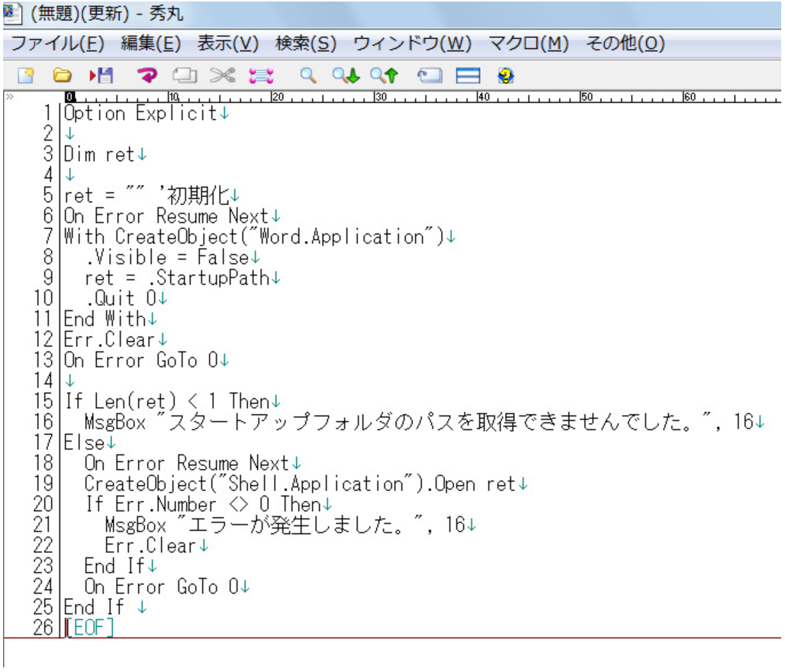Open the 検索(S) menu

305,43
